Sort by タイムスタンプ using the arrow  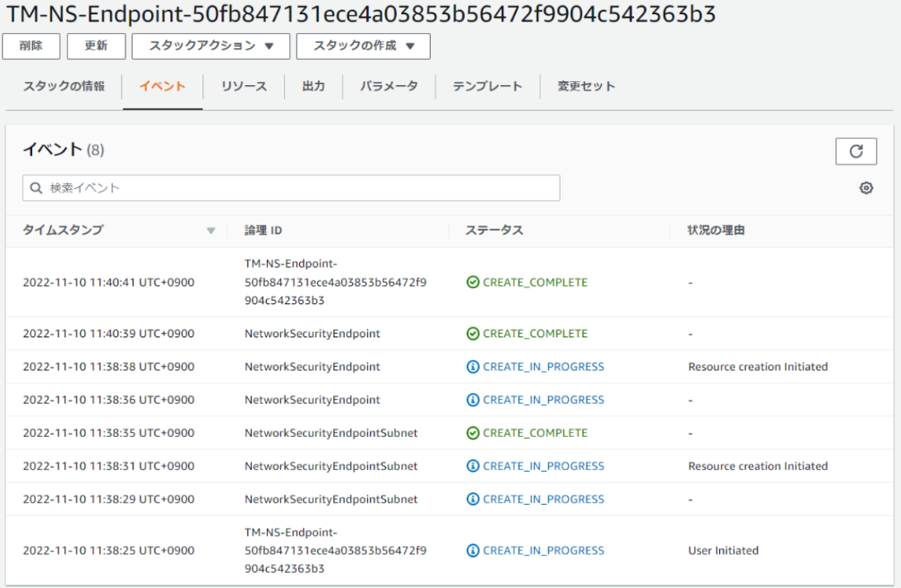(210, 231)
